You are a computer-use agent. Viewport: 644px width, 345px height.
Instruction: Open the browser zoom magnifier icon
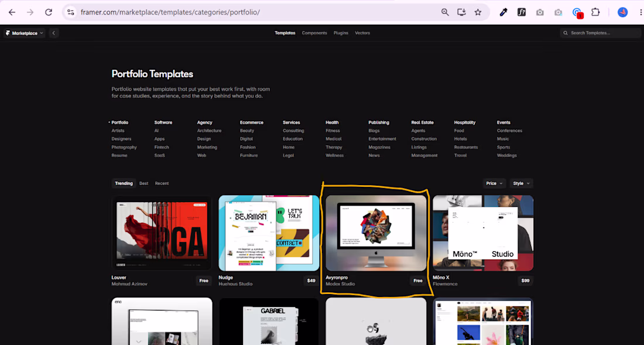tap(445, 12)
